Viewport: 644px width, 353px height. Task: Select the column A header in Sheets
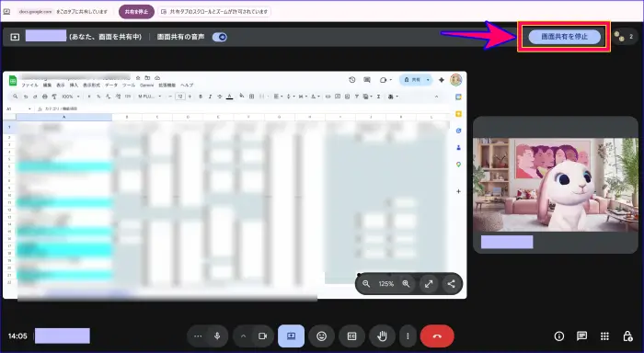click(63, 118)
